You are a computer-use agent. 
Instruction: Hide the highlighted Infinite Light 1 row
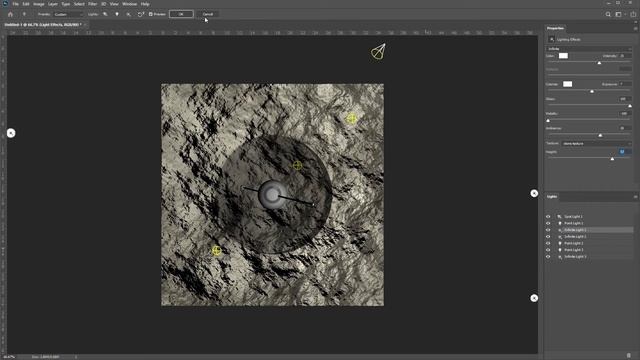548,230
